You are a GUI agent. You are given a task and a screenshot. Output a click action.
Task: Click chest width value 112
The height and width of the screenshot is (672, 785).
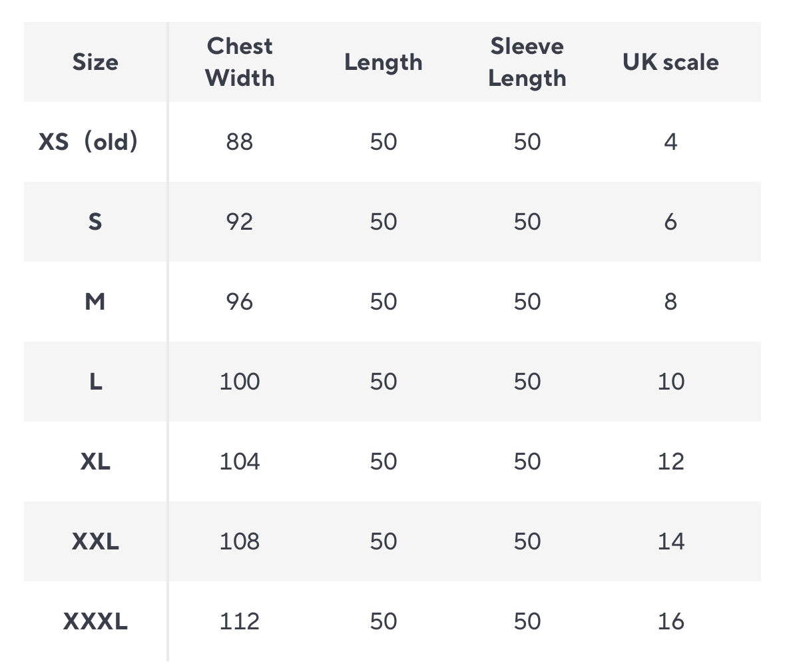point(240,621)
